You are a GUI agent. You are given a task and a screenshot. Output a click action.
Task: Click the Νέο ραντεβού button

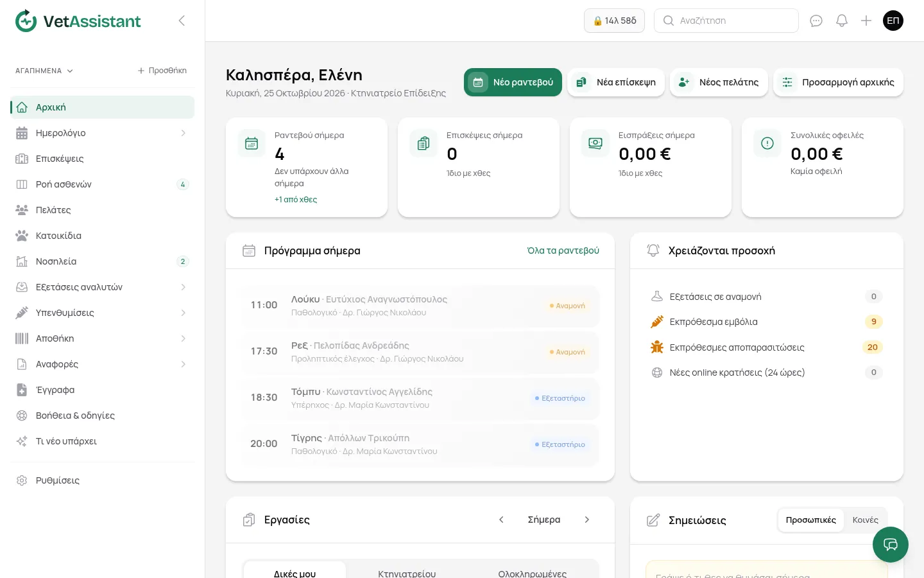coord(513,82)
